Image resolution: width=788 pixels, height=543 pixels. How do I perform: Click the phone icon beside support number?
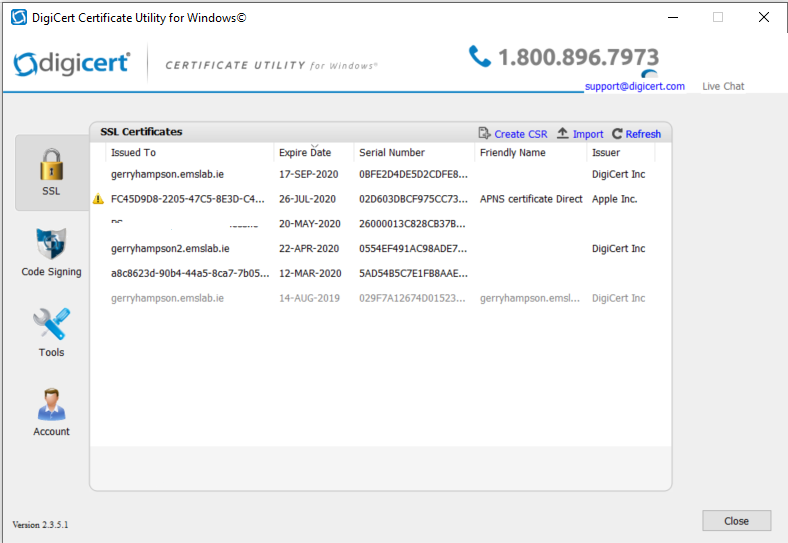click(479, 56)
